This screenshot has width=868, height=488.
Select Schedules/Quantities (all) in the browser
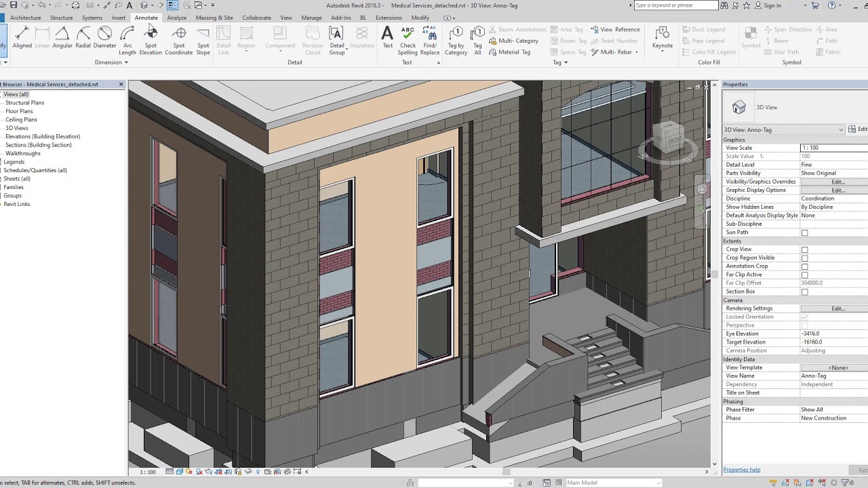coord(35,170)
